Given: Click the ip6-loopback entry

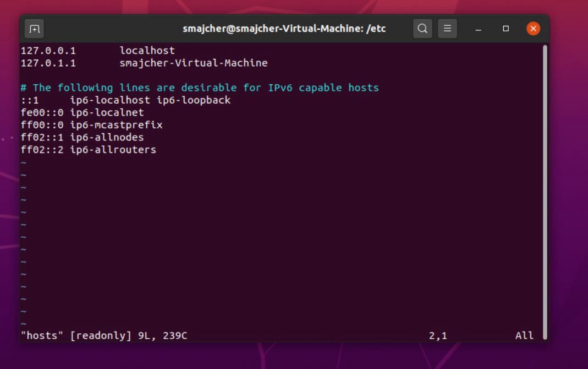Looking at the screenshot, I should 194,100.
